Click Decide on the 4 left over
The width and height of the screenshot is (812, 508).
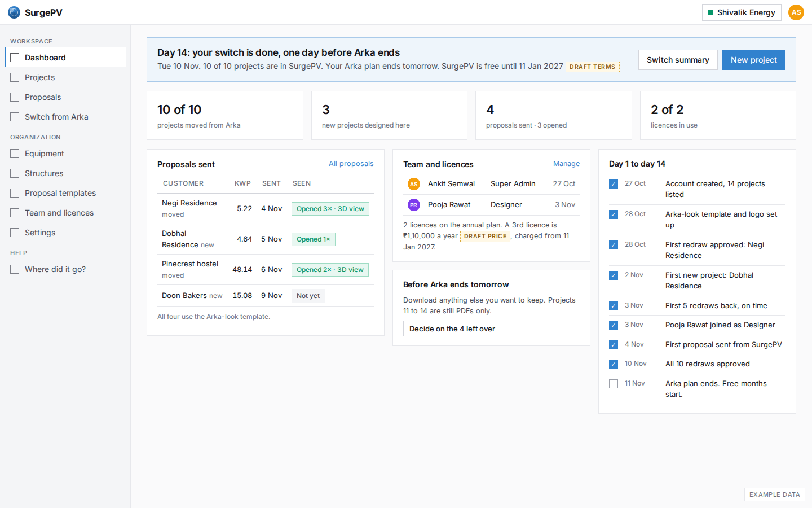pos(452,329)
